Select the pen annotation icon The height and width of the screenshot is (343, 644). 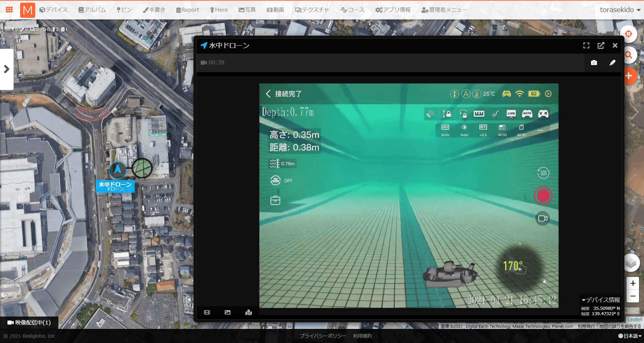click(612, 63)
